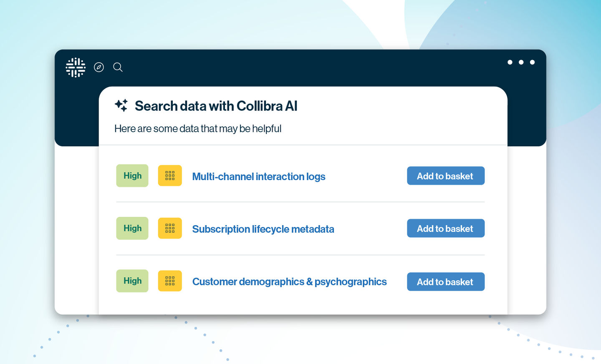Click the yellow grid icon for Subscription lifecycle metadata
601x364 pixels.
point(170,228)
